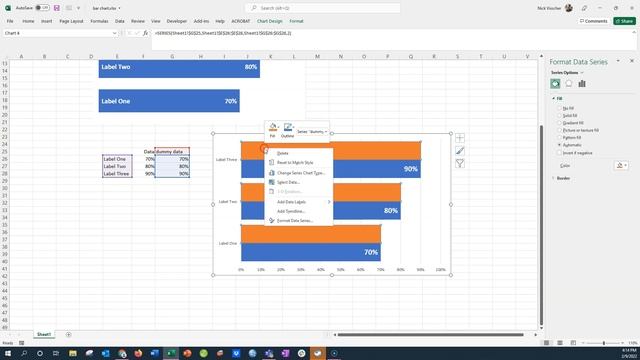This screenshot has width=640, height=360.
Task: Select the Gradient fill radio option
Action: tap(560, 123)
